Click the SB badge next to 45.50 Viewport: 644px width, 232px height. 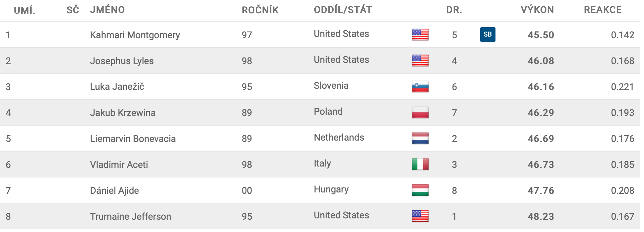point(487,35)
